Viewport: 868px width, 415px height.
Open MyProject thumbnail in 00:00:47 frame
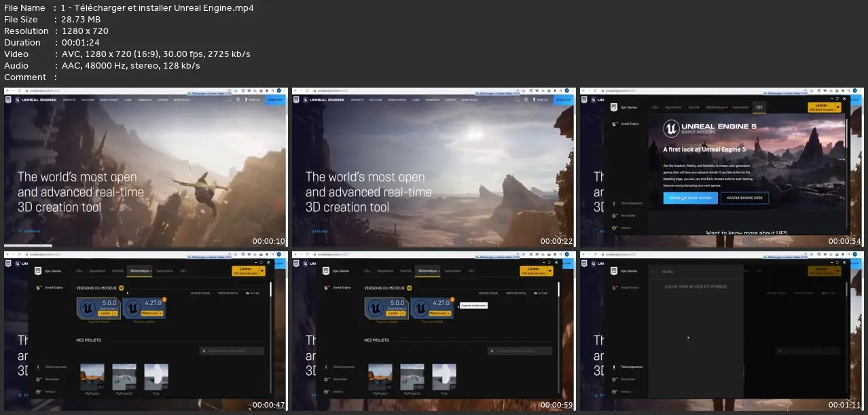[x=92, y=377]
